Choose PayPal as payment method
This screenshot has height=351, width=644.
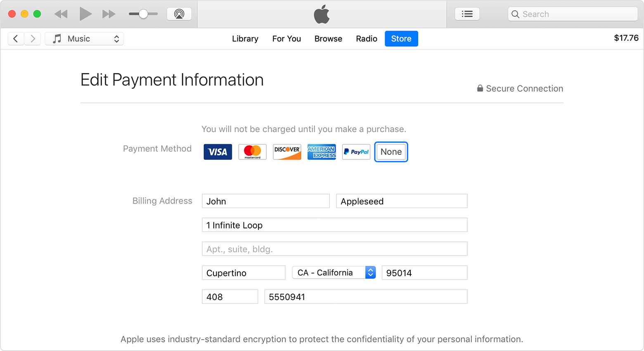tap(356, 152)
